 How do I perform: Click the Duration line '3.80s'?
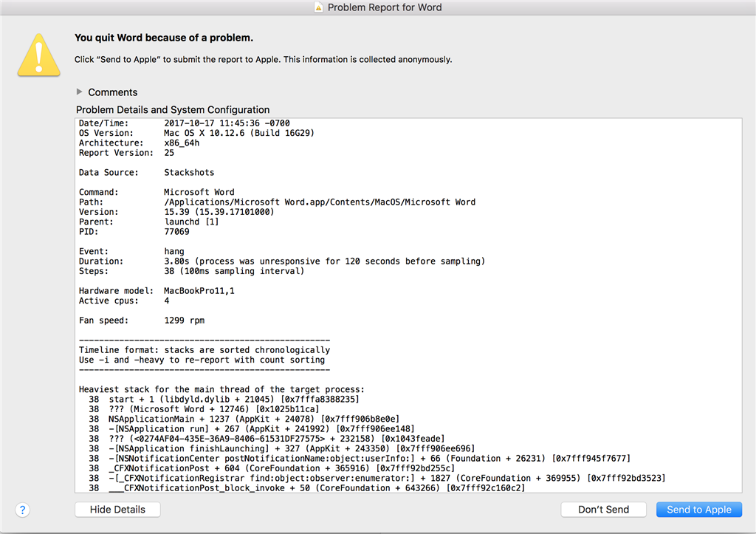point(281,261)
